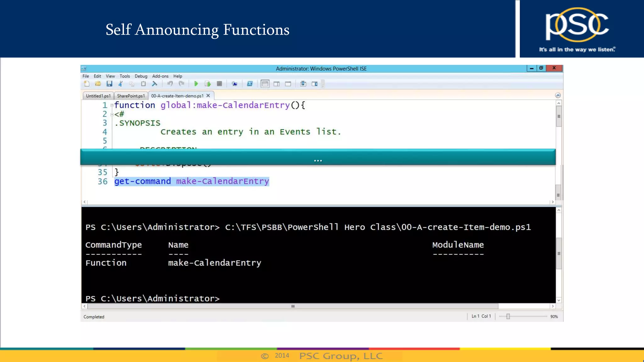
Task: Click the Run Selection icon
Action: (208, 84)
